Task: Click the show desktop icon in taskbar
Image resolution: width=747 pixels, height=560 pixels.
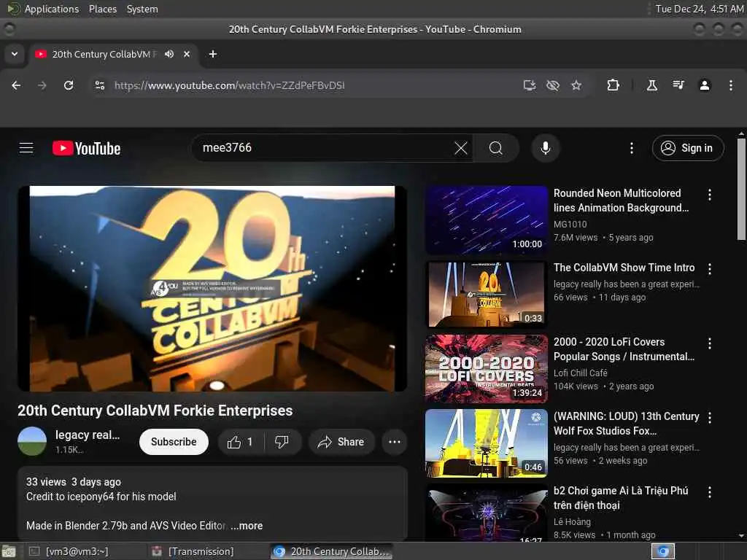Action: coord(9,551)
